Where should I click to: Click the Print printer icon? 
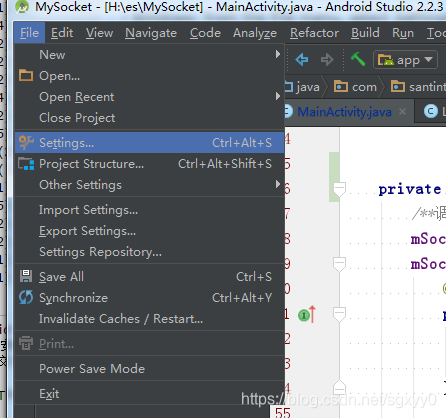coord(26,343)
